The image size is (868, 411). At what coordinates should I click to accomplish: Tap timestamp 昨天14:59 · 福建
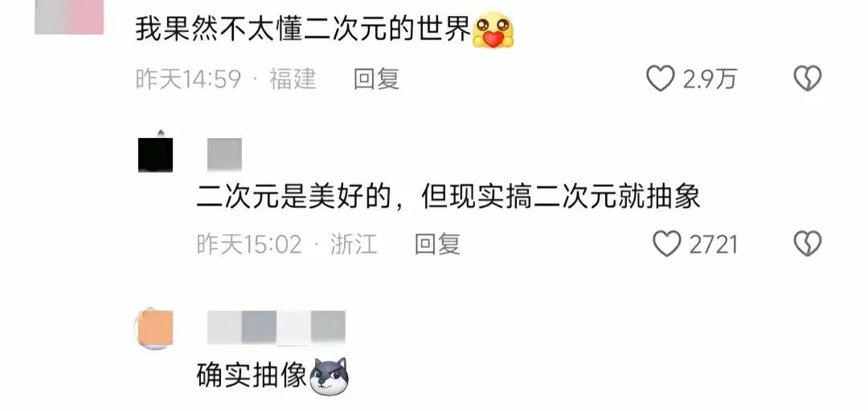click(226, 79)
